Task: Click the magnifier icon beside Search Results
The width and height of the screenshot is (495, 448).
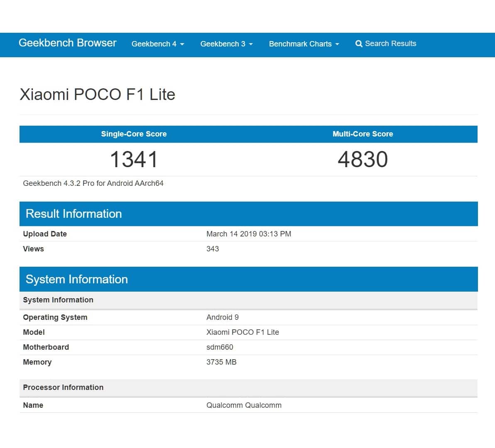Action: [x=359, y=44]
